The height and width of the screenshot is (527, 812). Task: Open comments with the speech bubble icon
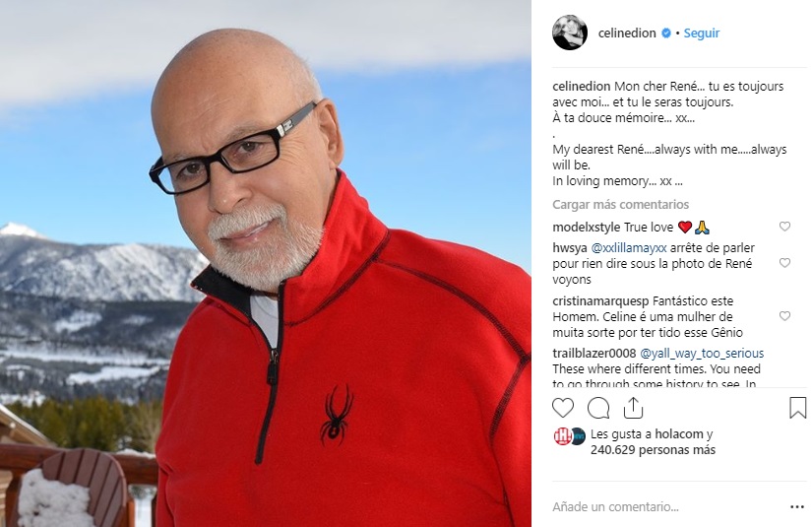[598, 409]
